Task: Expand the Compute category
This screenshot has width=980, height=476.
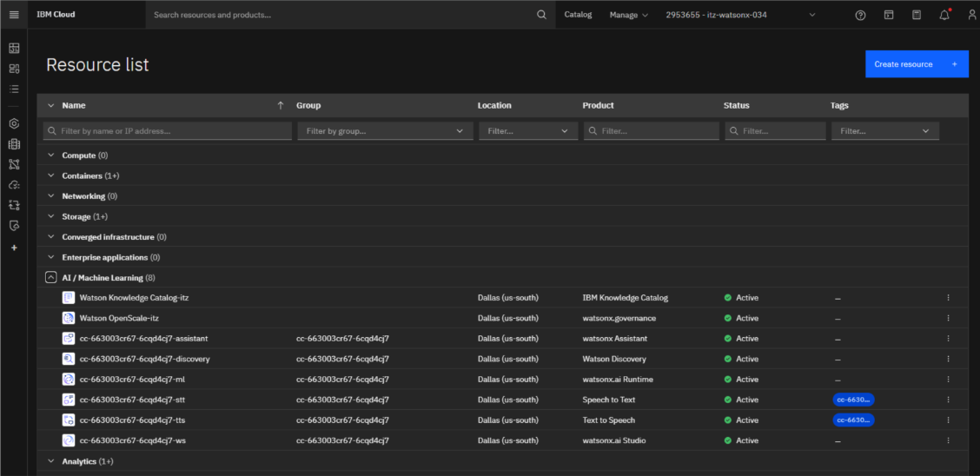Action: click(x=51, y=155)
